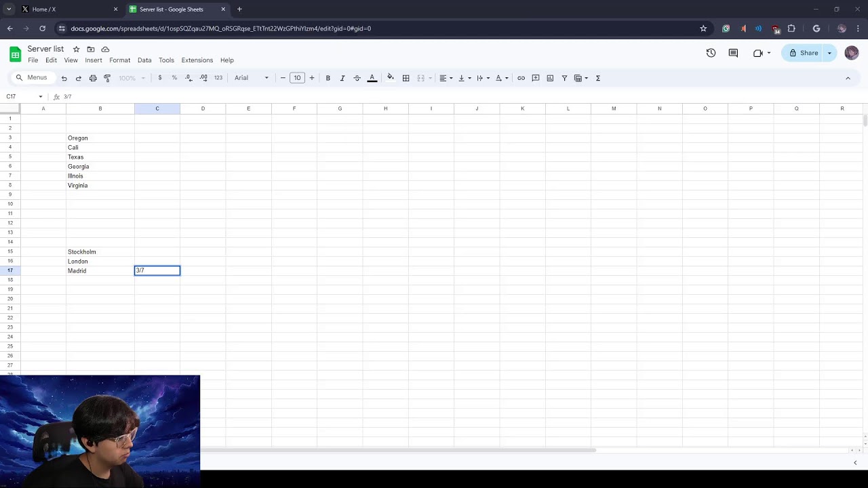Toggle italic formatting
This screenshot has height=488, width=868.
[x=342, y=78]
